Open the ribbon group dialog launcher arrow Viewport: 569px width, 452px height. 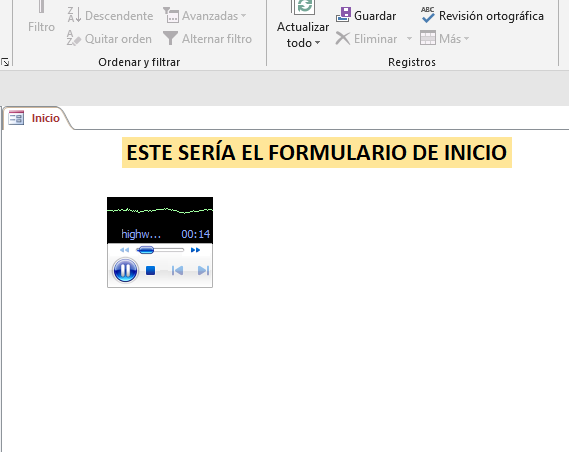coord(5,62)
